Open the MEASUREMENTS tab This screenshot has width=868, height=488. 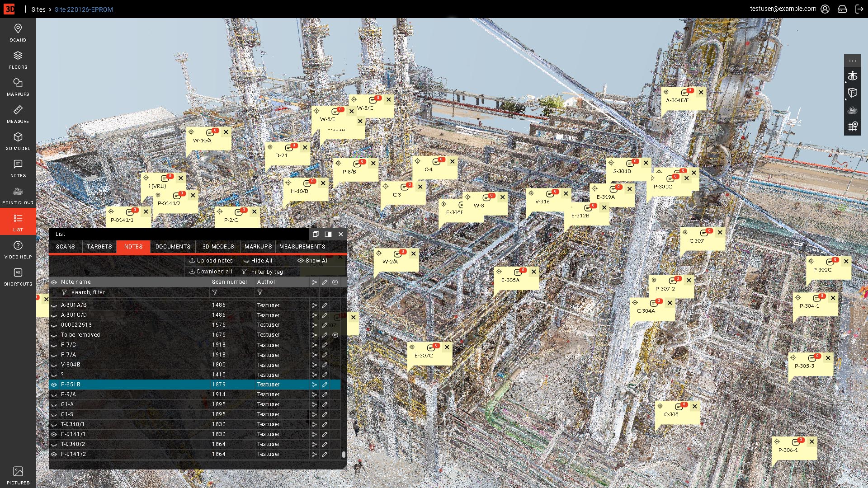302,247
